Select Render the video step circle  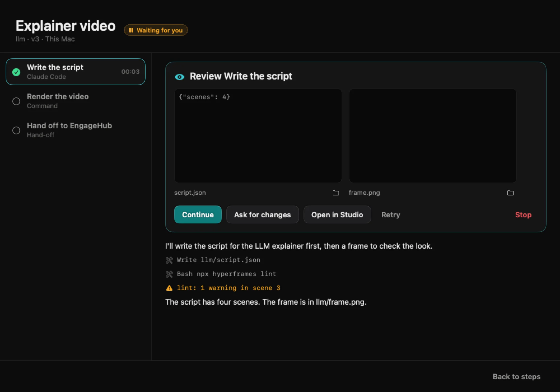coord(16,101)
